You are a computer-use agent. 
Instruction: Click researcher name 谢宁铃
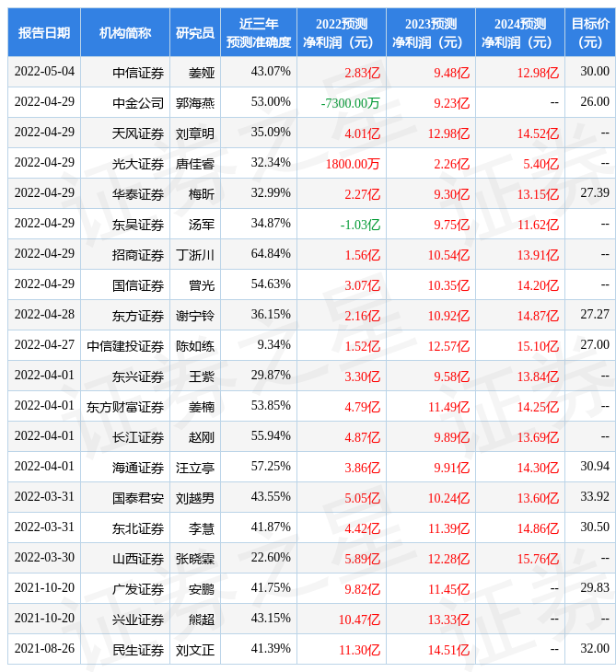coord(195,316)
